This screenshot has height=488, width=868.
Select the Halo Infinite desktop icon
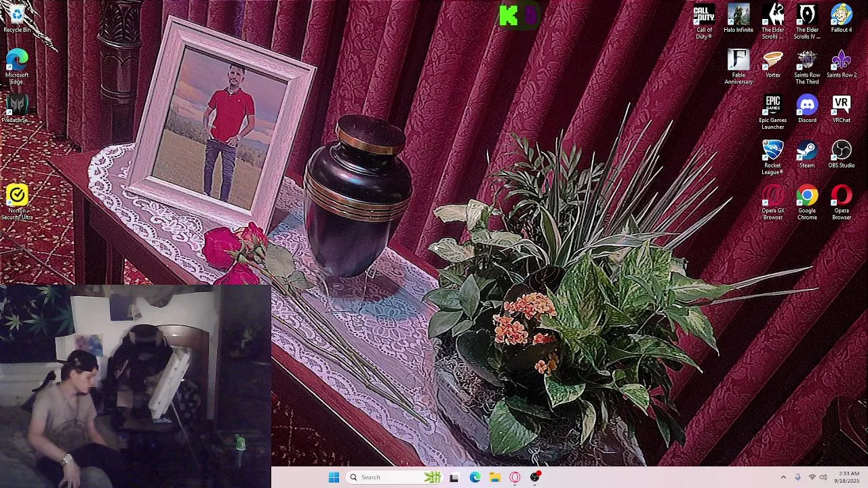coord(738,18)
